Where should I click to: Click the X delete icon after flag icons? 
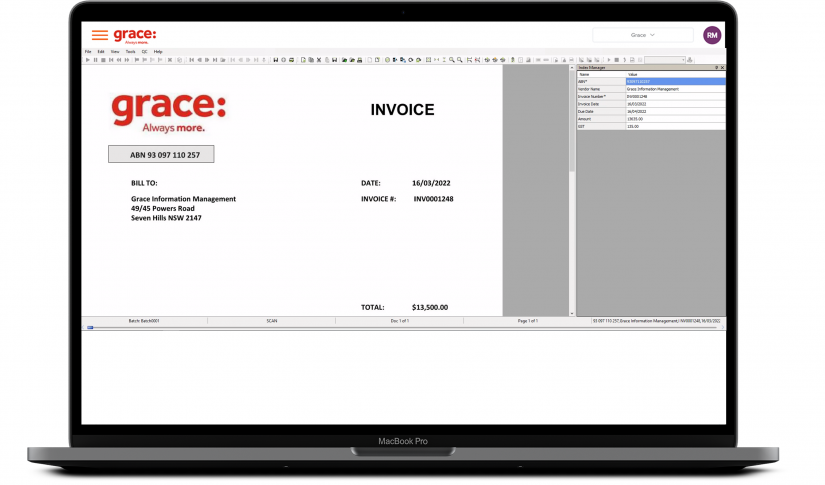(169, 60)
